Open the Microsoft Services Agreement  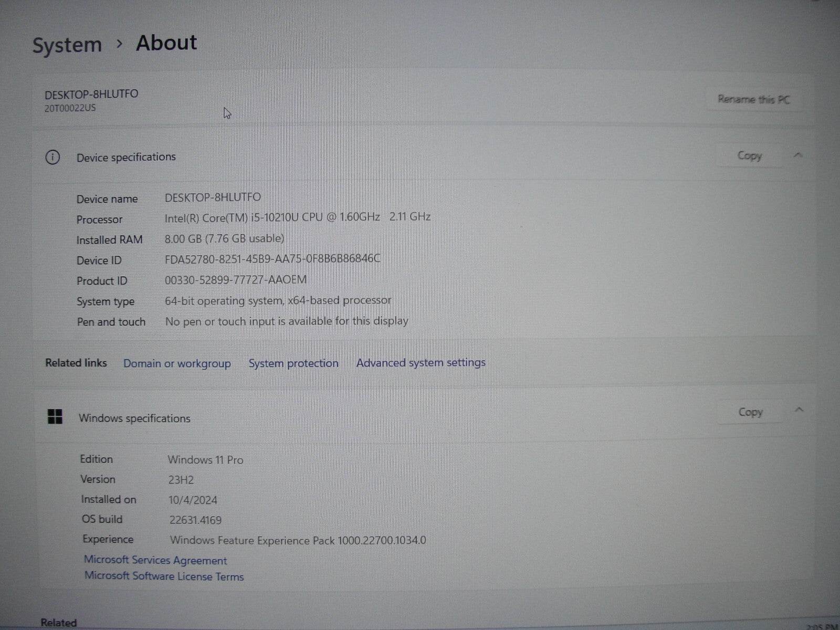coord(155,560)
